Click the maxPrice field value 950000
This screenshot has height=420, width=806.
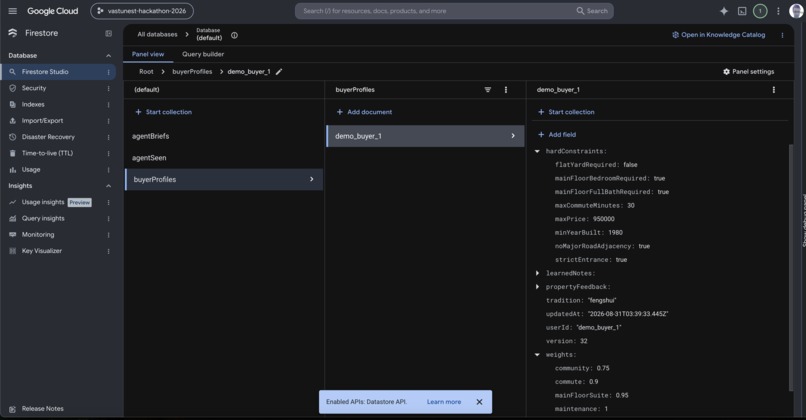(x=603, y=219)
